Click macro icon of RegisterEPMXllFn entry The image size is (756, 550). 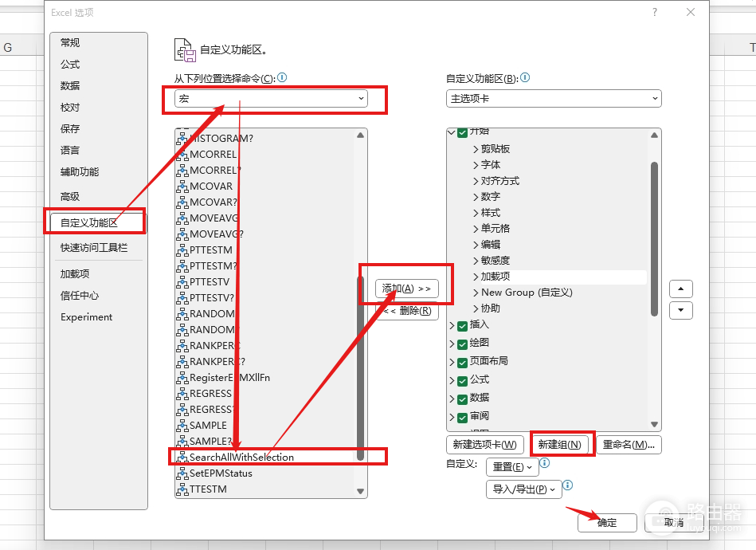pyautogui.click(x=182, y=377)
